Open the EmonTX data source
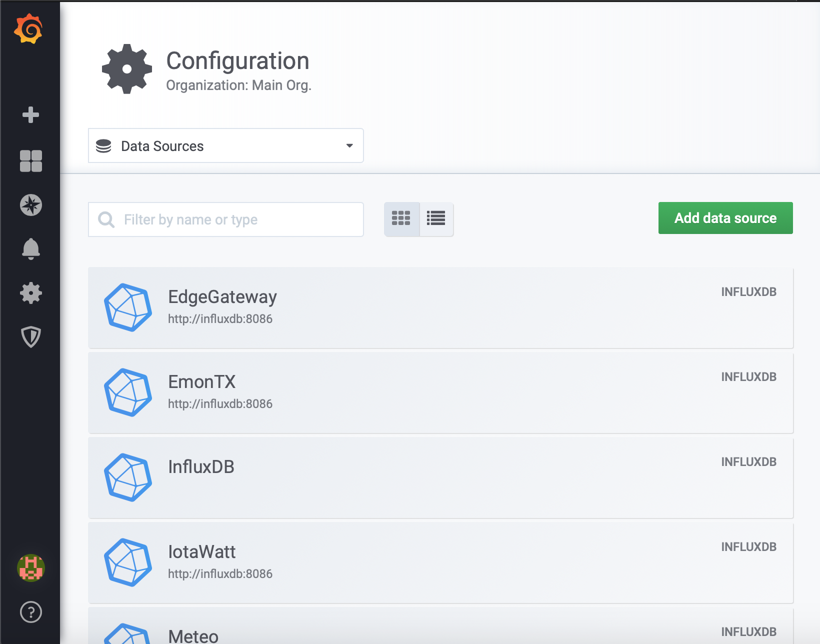Screen dimensions: 820x644 click(440, 393)
